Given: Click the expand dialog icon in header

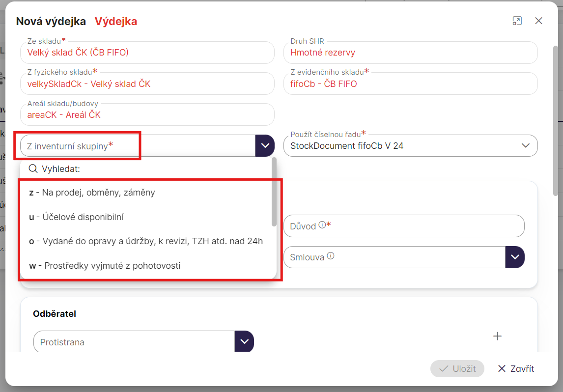Looking at the screenshot, I should [517, 21].
